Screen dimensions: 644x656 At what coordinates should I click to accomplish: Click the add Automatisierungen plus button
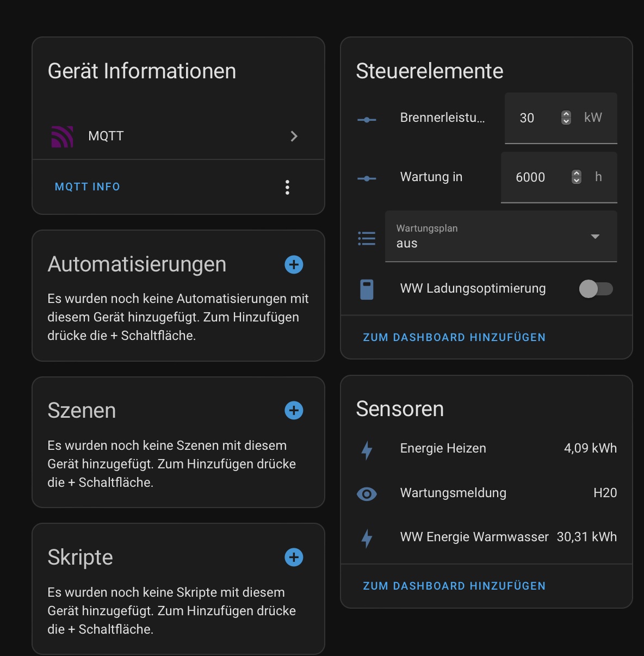294,264
